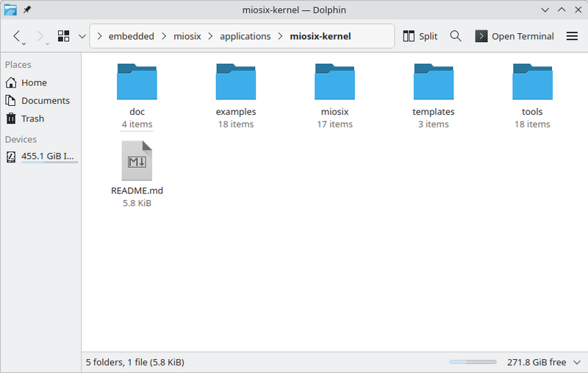Expand chevron before embedded breadcrumb
The width and height of the screenshot is (588, 373).
coord(99,36)
